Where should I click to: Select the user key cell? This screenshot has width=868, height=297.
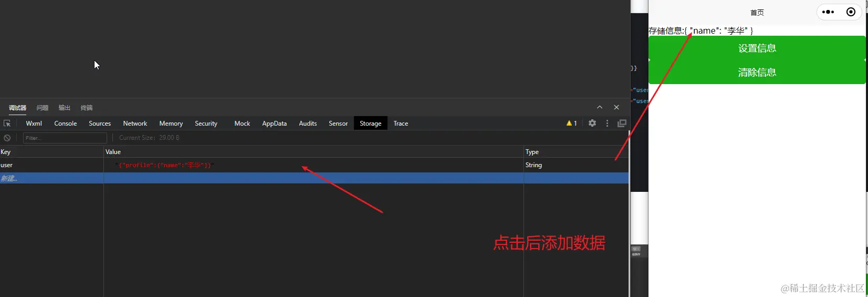pos(51,165)
